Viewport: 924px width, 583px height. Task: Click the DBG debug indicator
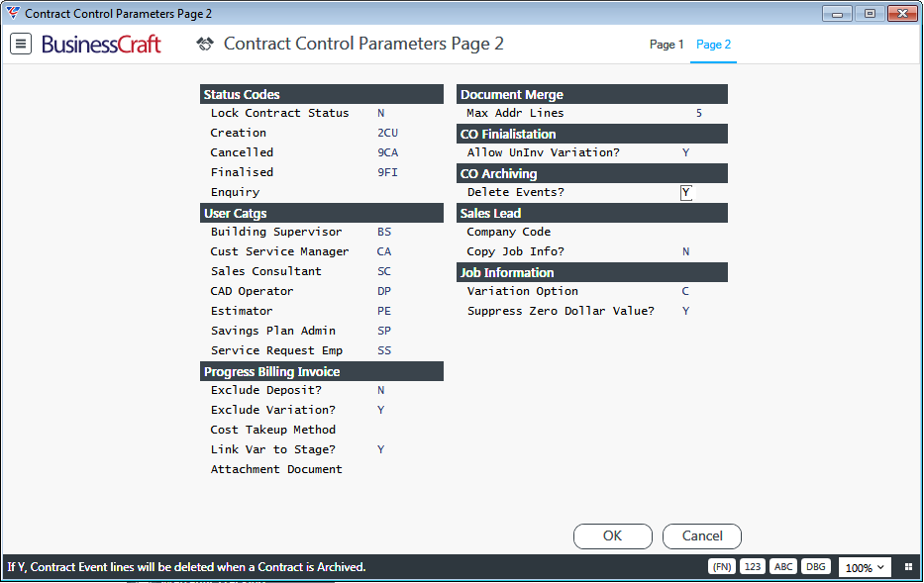point(816,566)
